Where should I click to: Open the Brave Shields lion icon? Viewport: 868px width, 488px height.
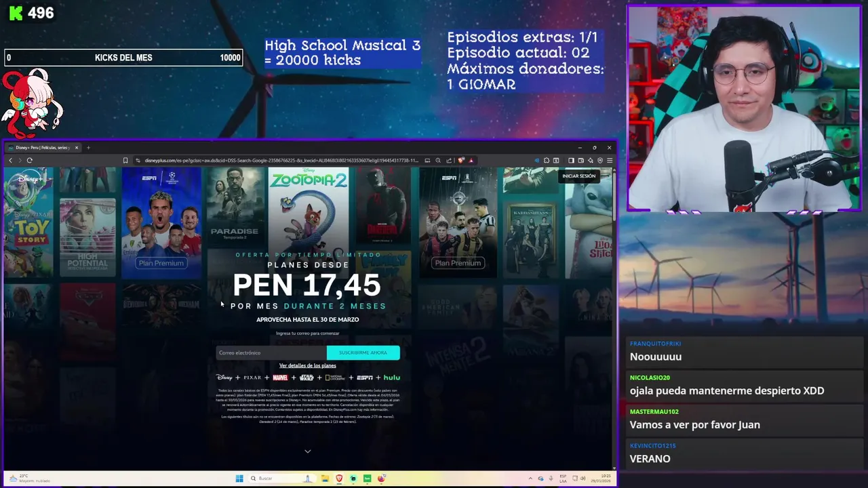461,161
